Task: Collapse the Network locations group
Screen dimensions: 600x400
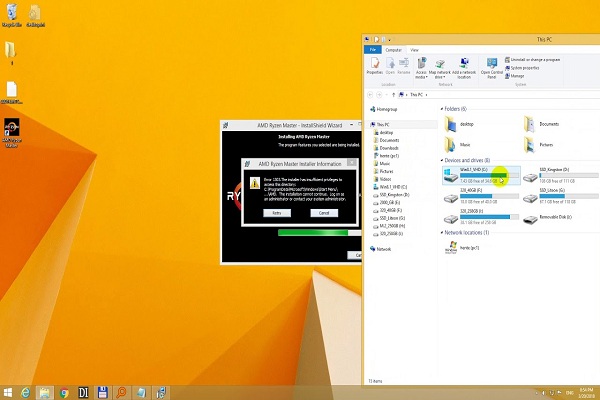Action: pos(442,232)
